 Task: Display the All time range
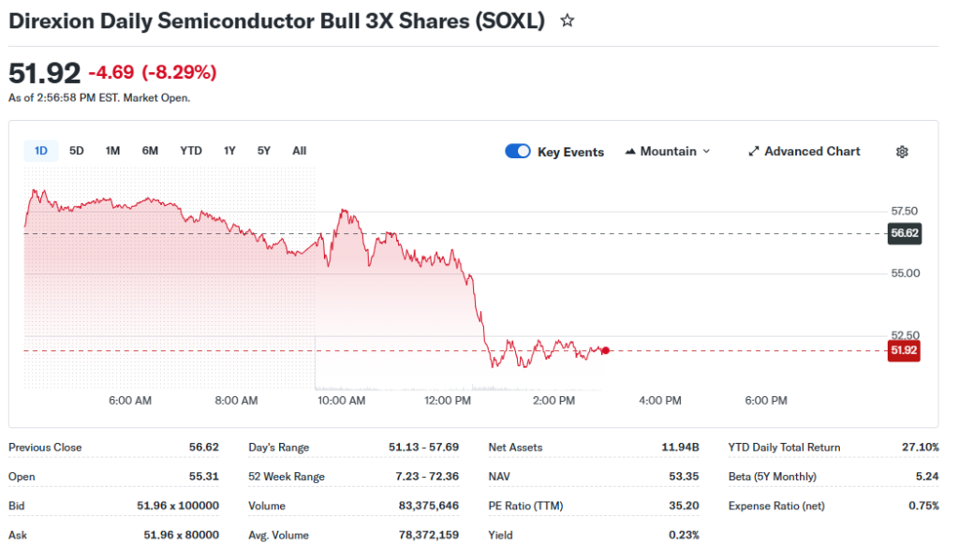click(299, 151)
